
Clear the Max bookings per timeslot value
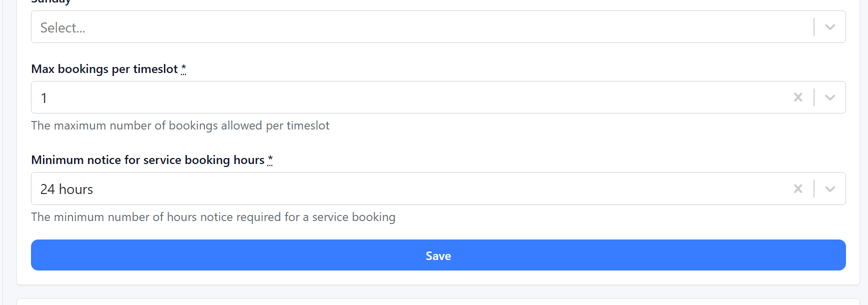[798, 97]
